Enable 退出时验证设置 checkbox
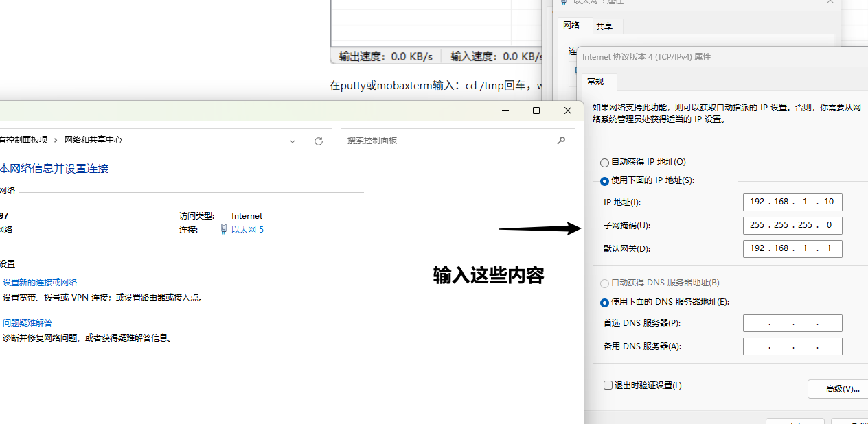The image size is (868, 424). coord(608,386)
